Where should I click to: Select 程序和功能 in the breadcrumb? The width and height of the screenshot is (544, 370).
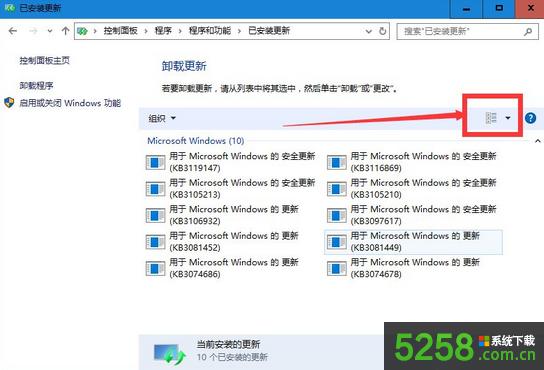pos(210,31)
